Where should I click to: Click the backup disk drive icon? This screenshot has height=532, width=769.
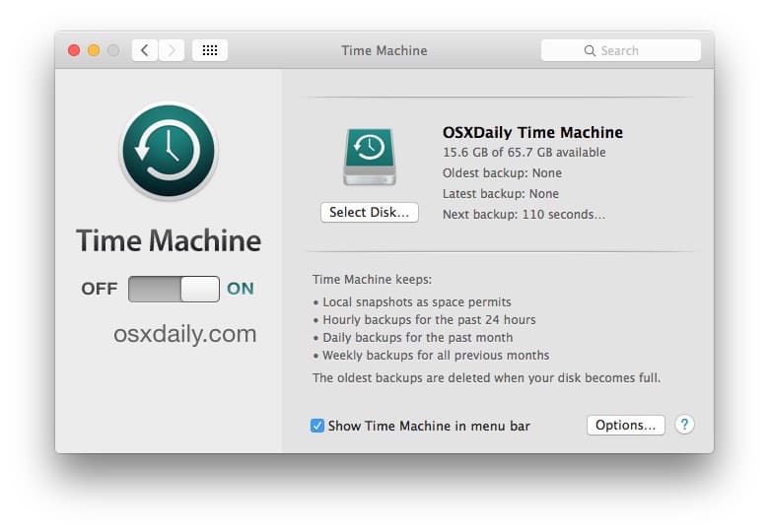pyautogui.click(x=370, y=157)
